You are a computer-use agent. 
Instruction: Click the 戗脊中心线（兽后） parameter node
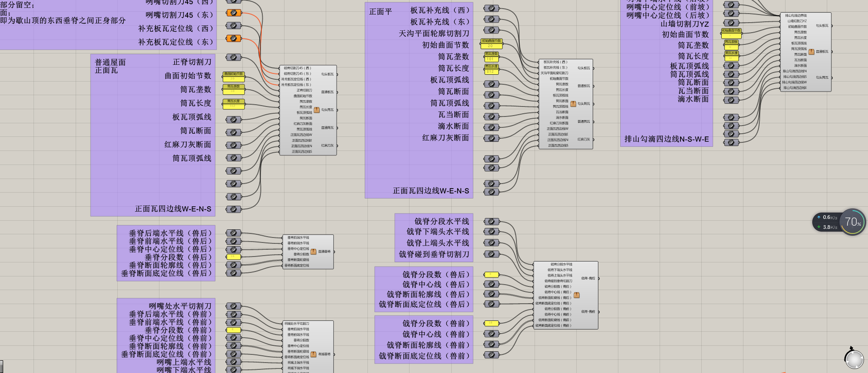tap(492, 284)
